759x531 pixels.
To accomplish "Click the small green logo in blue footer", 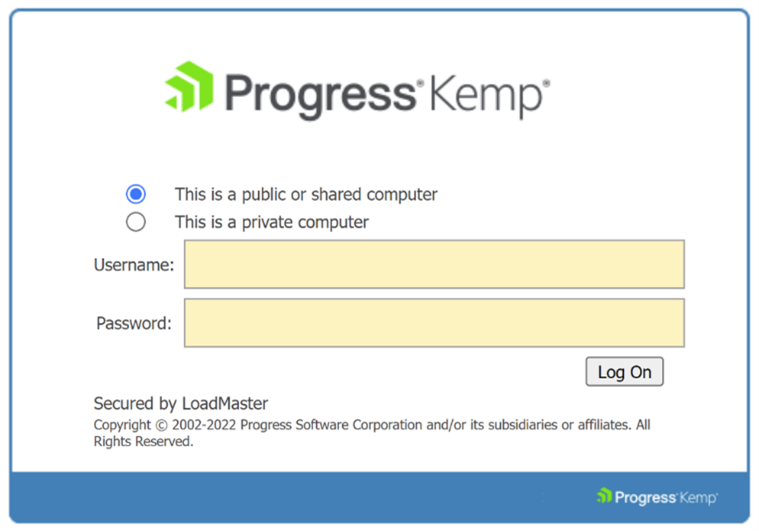I will [604, 495].
